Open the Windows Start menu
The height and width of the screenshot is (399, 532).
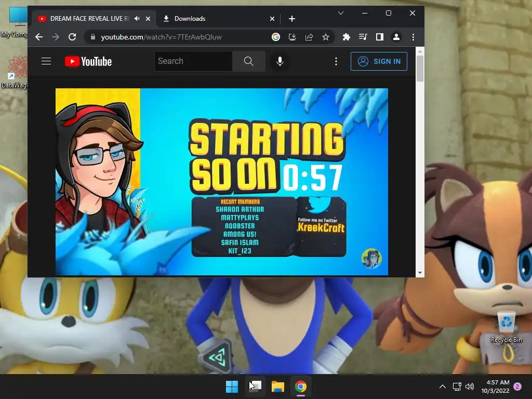pos(232,387)
